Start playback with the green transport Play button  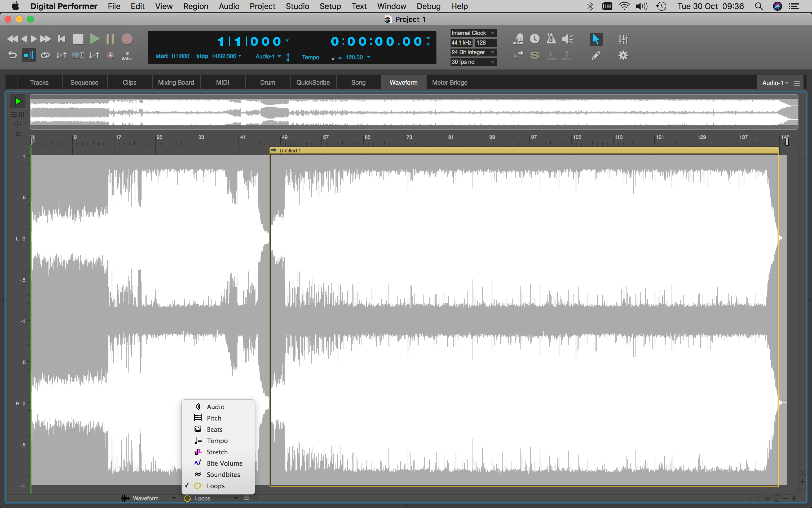[95, 39]
